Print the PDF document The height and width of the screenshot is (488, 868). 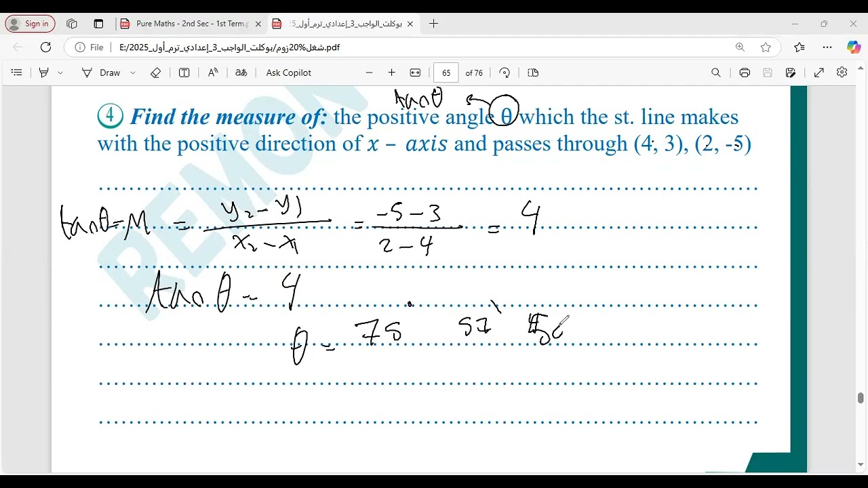pos(745,73)
